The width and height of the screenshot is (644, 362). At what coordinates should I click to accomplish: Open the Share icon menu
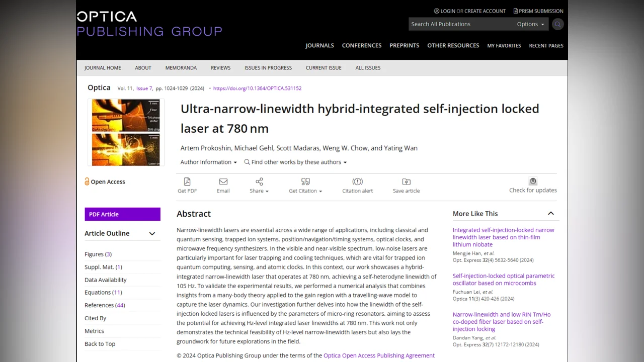click(259, 182)
